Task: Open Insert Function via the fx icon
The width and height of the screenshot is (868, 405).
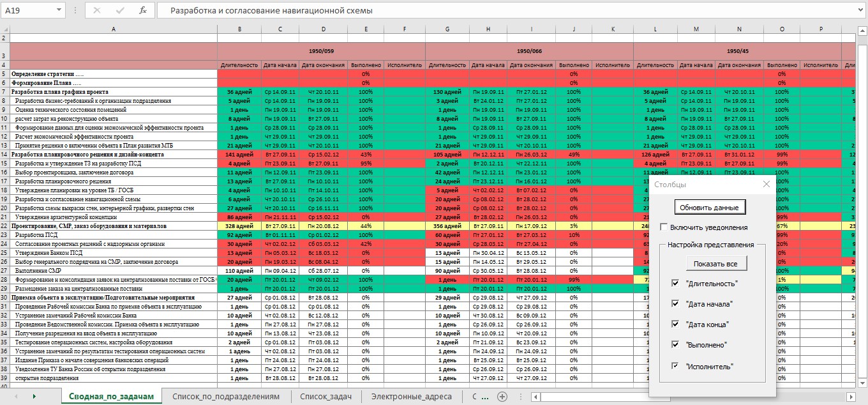Action: click(143, 10)
